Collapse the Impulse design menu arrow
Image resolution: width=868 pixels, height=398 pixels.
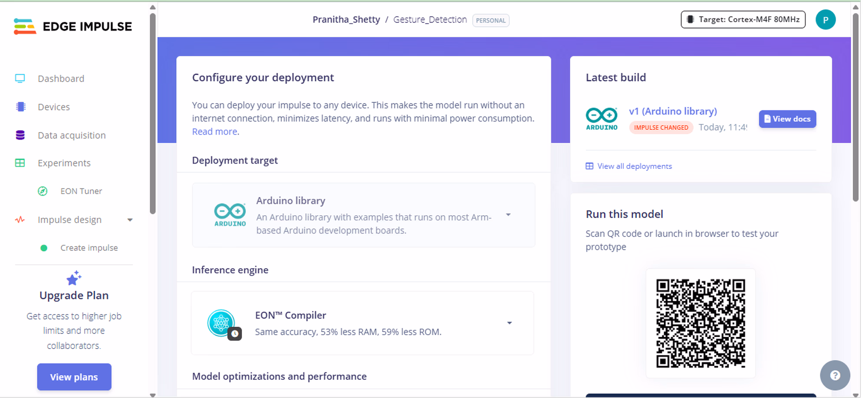130,220
